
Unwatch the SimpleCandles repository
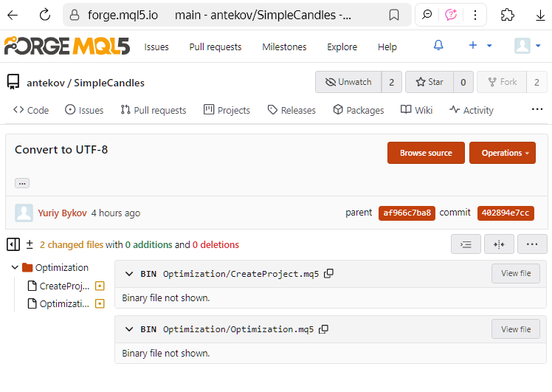(348, 82)
